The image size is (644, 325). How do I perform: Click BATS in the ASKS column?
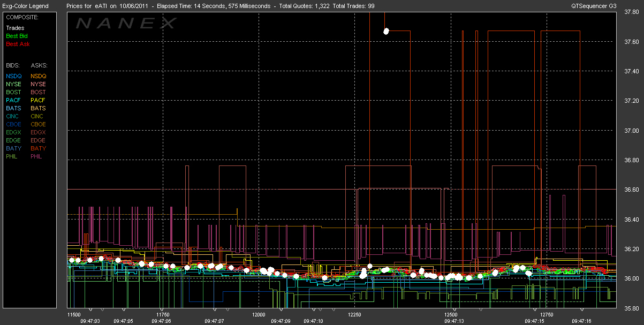pyautogui.click(x=38, y=108)
